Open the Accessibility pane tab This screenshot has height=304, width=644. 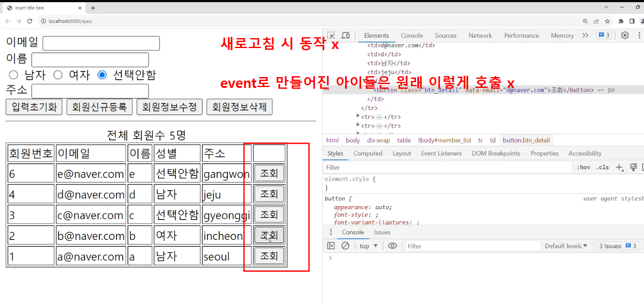(x=585, y=153)
